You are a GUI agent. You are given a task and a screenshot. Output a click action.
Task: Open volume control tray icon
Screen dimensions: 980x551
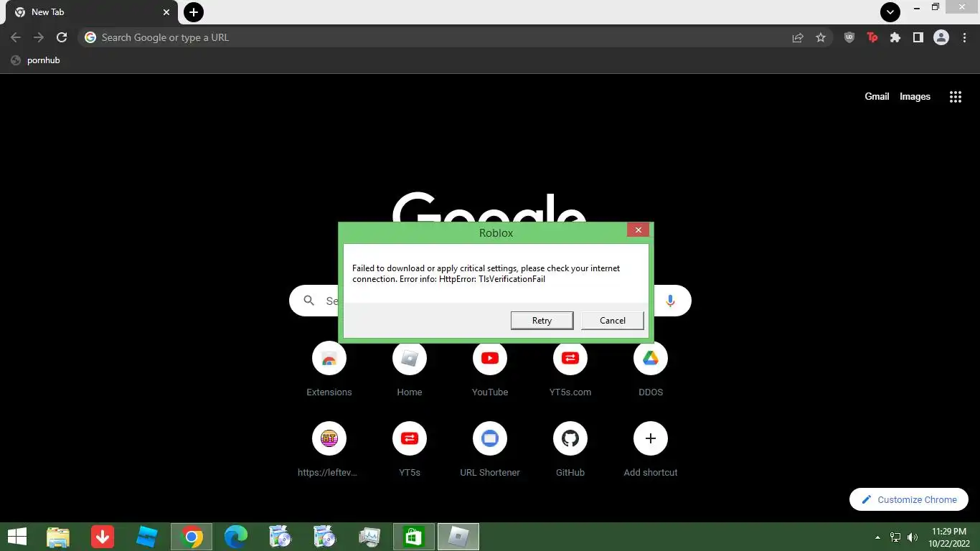pos(913,537)
